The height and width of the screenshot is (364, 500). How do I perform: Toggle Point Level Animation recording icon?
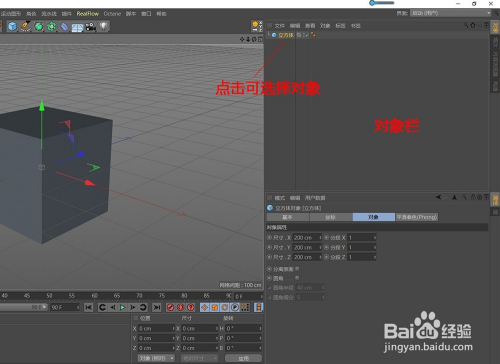click(245, 307)
